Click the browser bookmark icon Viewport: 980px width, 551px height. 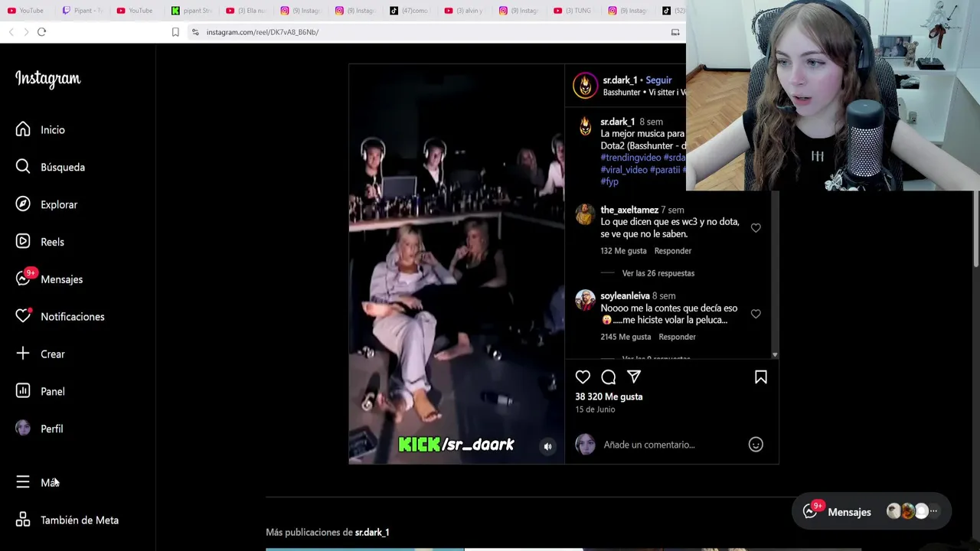click(x=175, y=32)
